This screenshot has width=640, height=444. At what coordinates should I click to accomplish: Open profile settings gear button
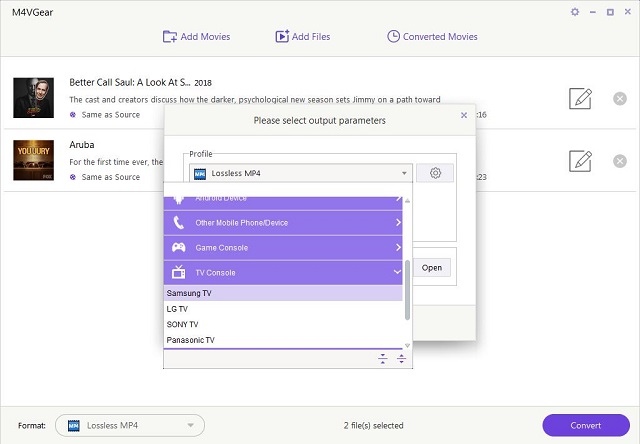point(435,173)
